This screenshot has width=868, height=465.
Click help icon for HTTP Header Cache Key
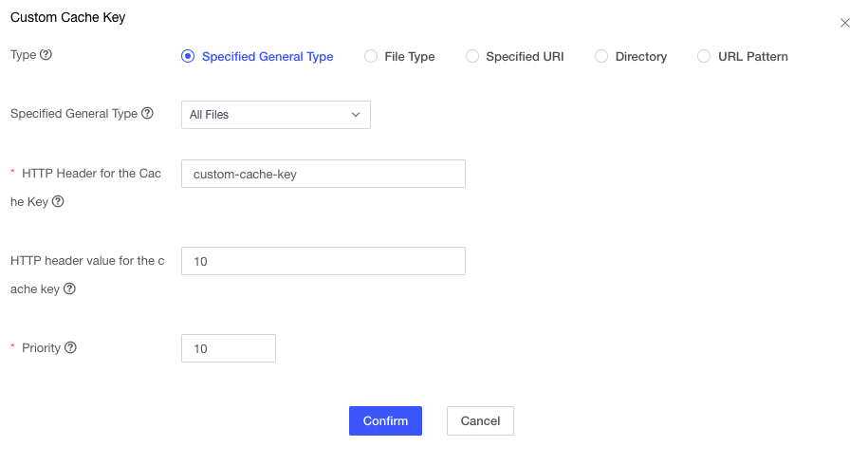pyautogui.click(x=58, y=201)
